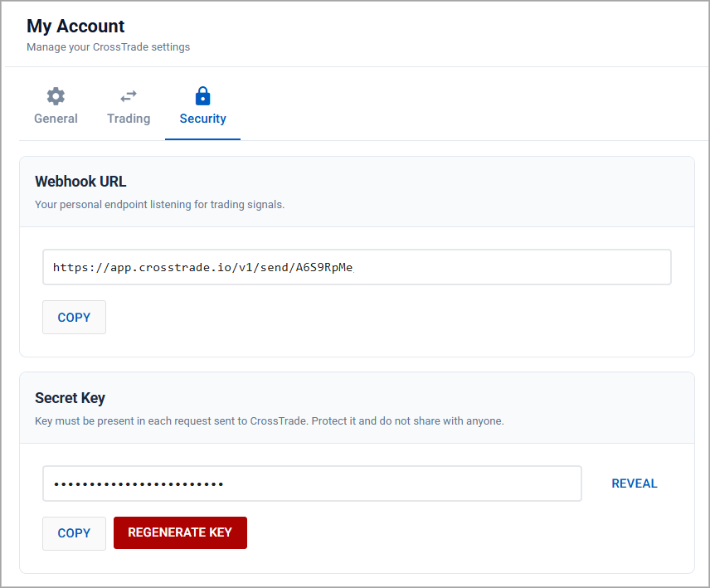Image resolution: width=710 pixels, height=588 pixels.
Task: Click the General gear icon
Action: pyautogui.click(x=56, y=95)
